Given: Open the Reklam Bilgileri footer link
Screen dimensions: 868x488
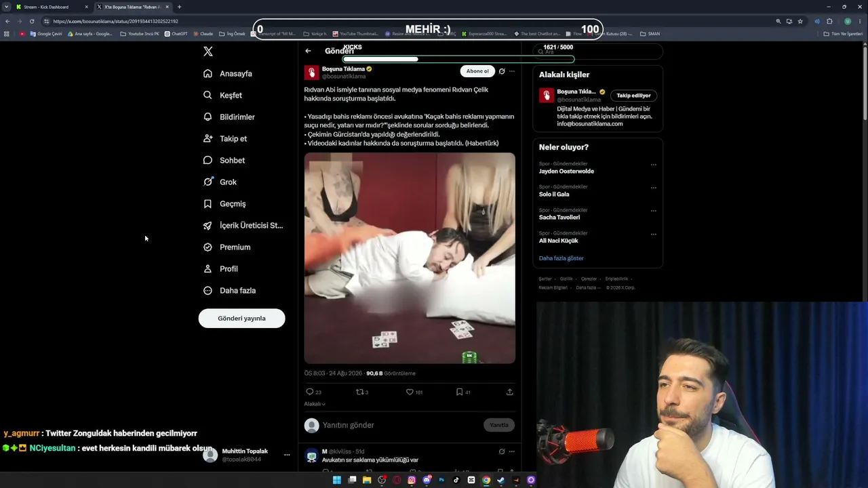Looking at the screenshot, I should click(553, 288).
